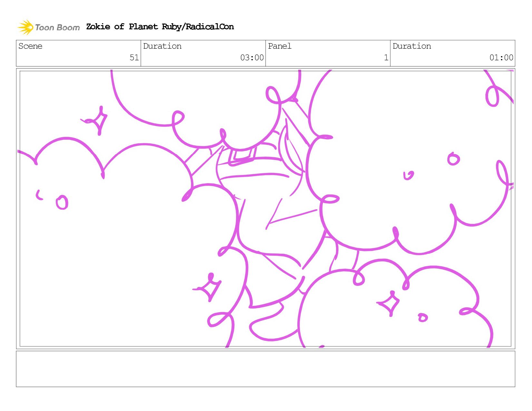This screenshot has width=532, height=411.
Task: Click the 'Panel' label
Action: [280, 46]
